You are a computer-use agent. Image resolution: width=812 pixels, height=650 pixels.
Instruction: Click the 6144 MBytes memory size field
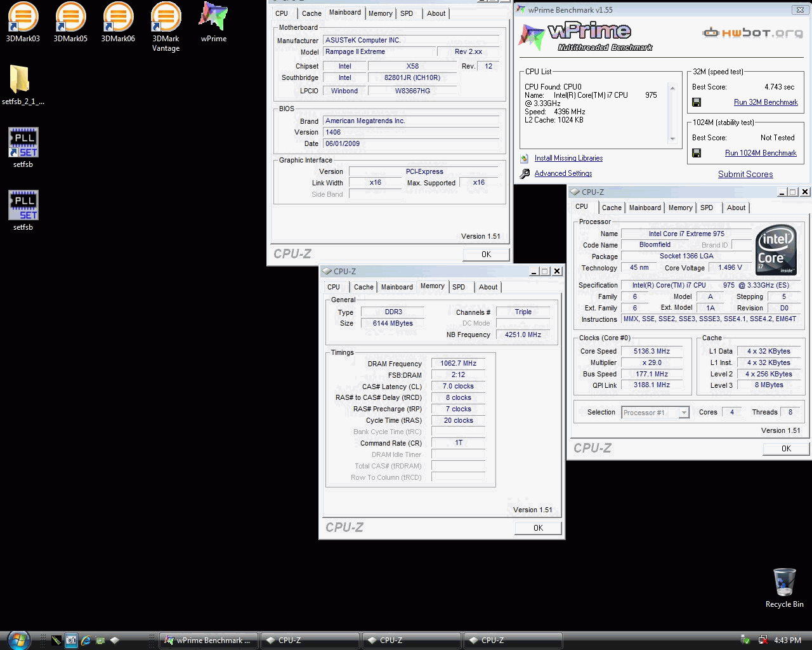[393, 323]
